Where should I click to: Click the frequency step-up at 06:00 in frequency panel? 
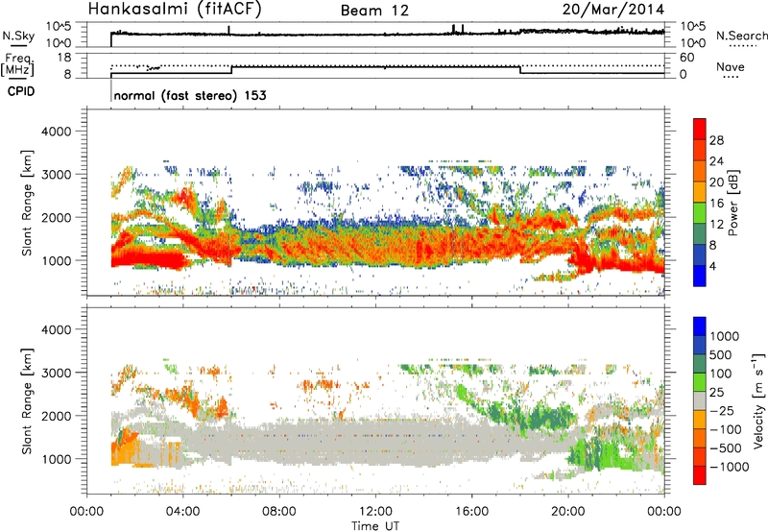point(231,70)
